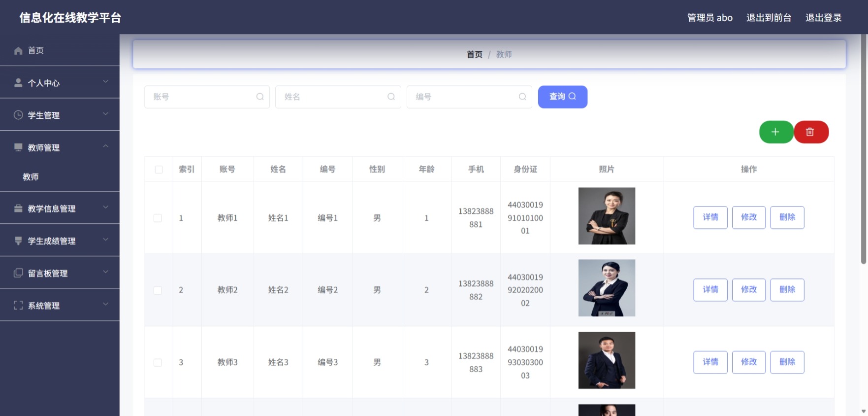
Task: Click the home icon beside 首页
Action: pos(18,51)
